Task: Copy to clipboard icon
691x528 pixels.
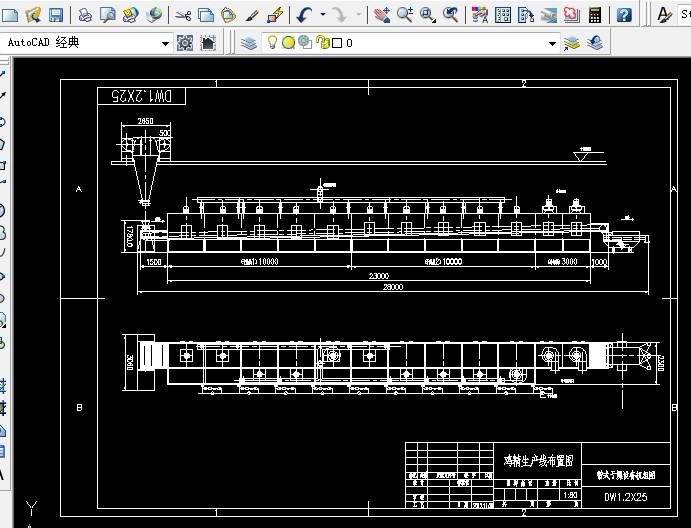Action: pyautogui.click(x=206, y=15)
